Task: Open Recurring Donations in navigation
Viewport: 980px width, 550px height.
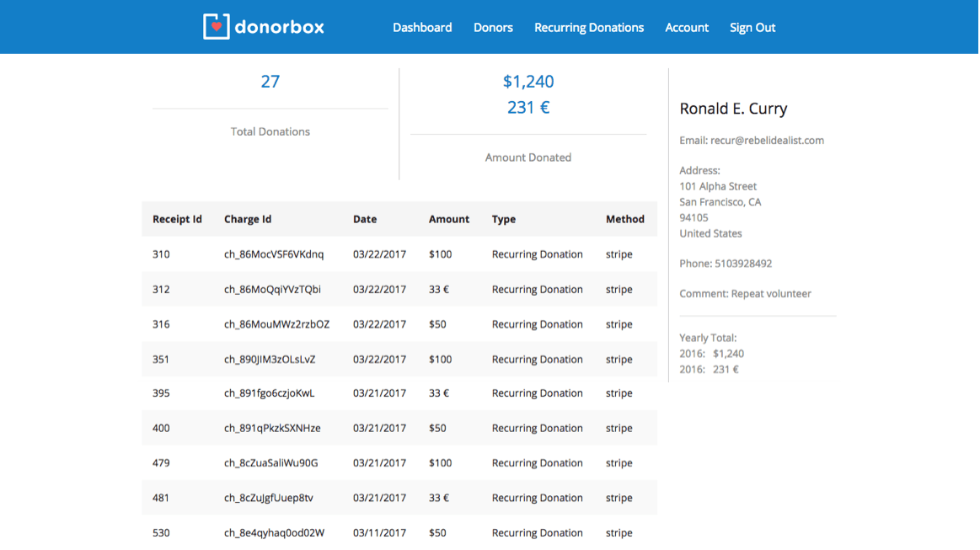Action: pyautogui.click(x=588, y=28)
